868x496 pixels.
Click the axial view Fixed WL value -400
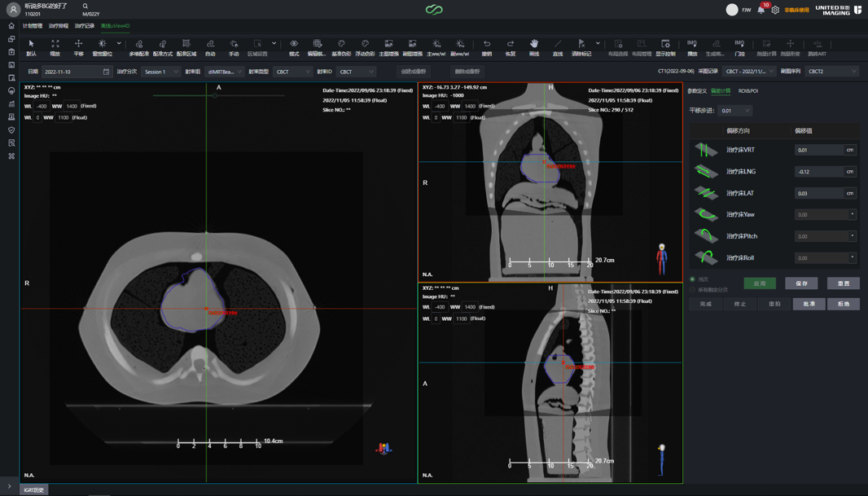pos(42,106)
